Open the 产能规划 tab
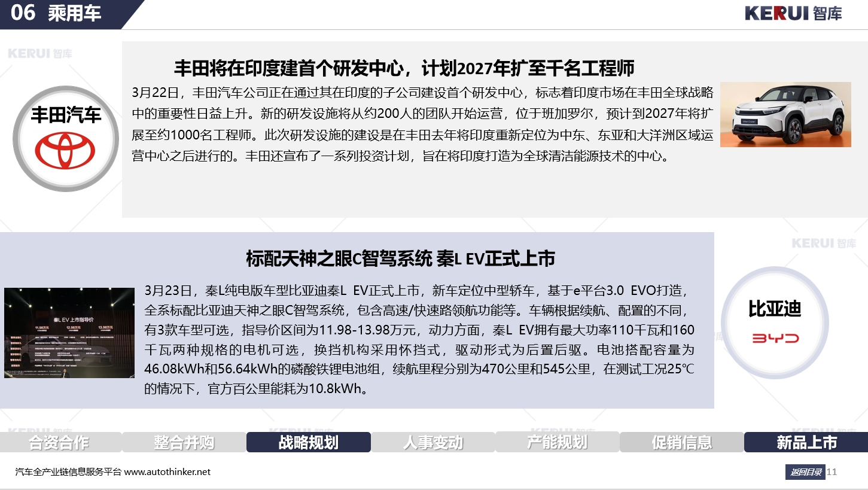This screenshot has width=868, height=490. (558, 442)
